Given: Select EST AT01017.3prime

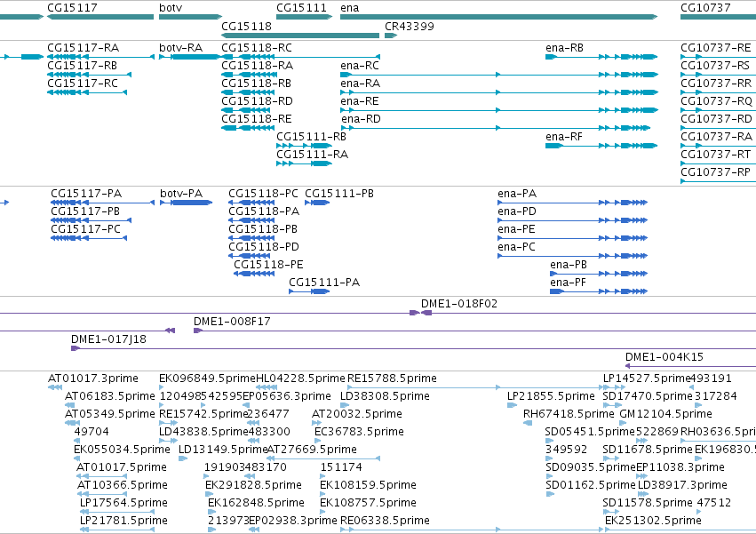Looking at the screenshot, I should click(x=93, y=379).
